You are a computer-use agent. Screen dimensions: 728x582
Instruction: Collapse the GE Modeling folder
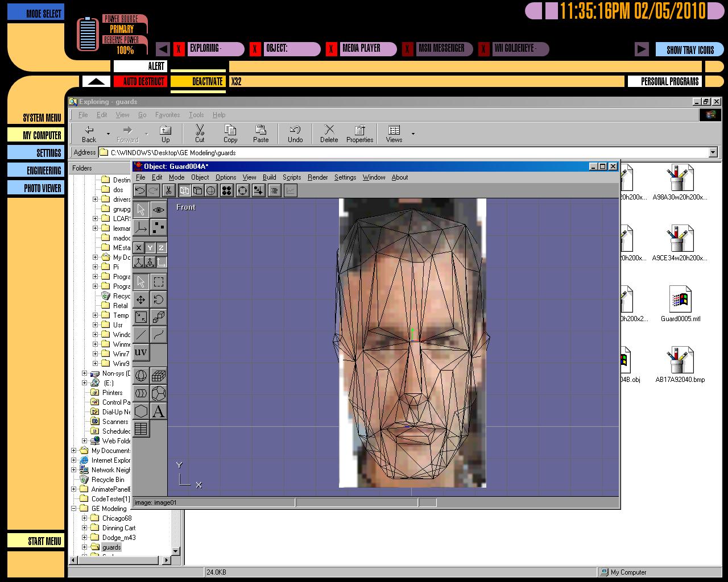pyautogui.click(x=74, y=509)
